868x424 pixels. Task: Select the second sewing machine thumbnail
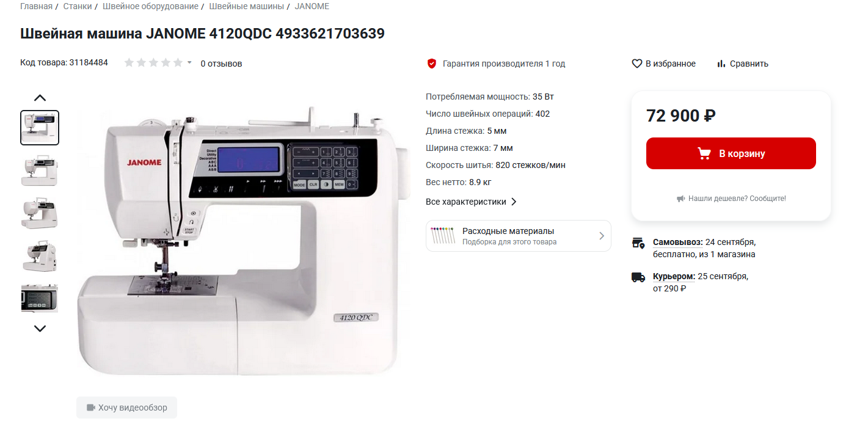(x=40, y=170)
